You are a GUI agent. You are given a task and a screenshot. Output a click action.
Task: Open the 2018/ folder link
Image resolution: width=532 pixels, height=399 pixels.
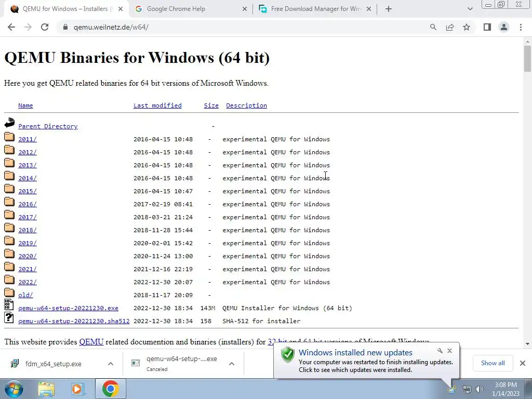pos(28,230)
